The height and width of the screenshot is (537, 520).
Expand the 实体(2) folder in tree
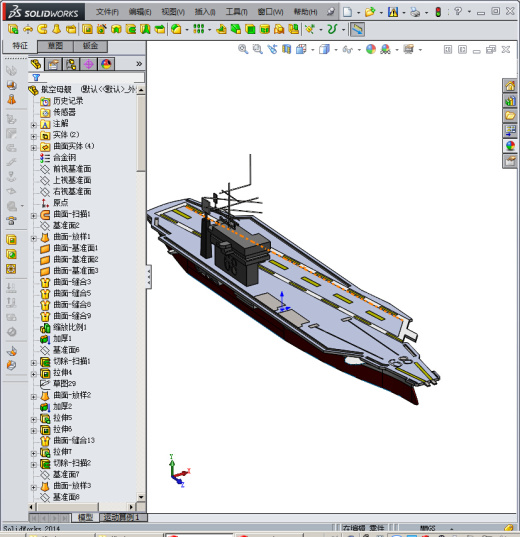tap(34, 137)
